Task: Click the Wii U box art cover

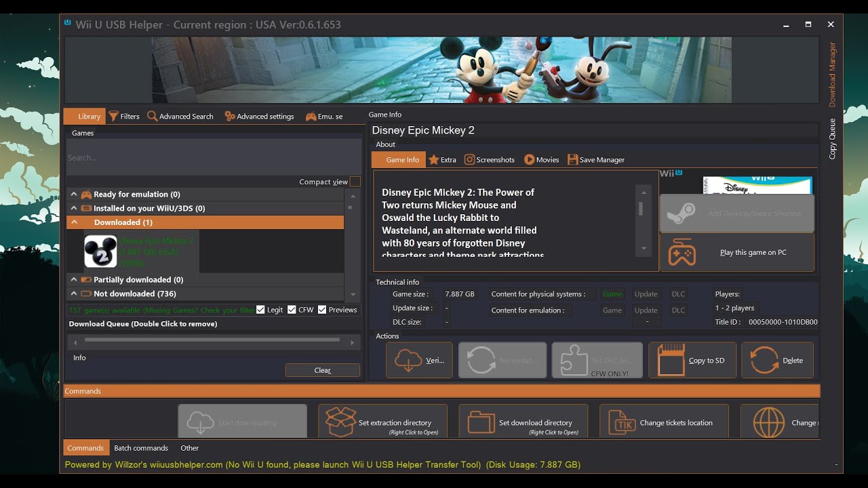Action: (757, 185)
